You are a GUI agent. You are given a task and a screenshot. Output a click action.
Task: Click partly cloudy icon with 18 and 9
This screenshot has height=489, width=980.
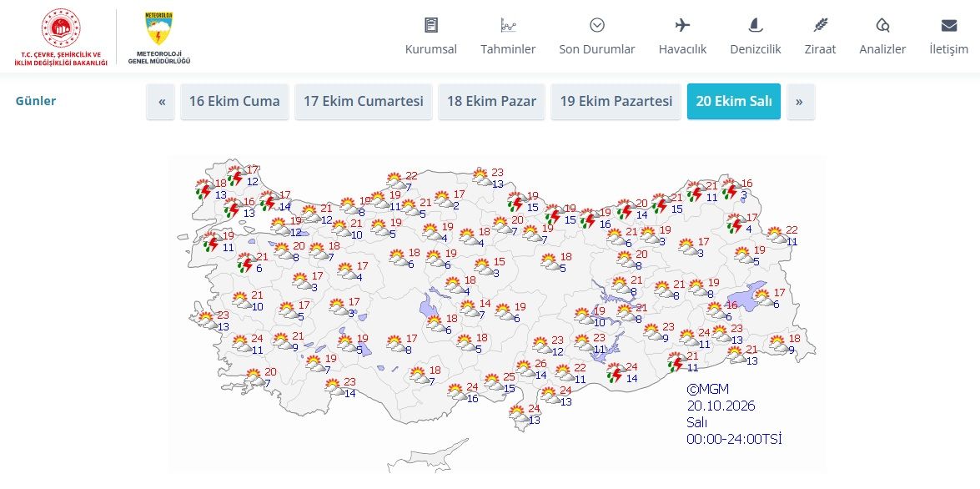click(x=778, y=344)
